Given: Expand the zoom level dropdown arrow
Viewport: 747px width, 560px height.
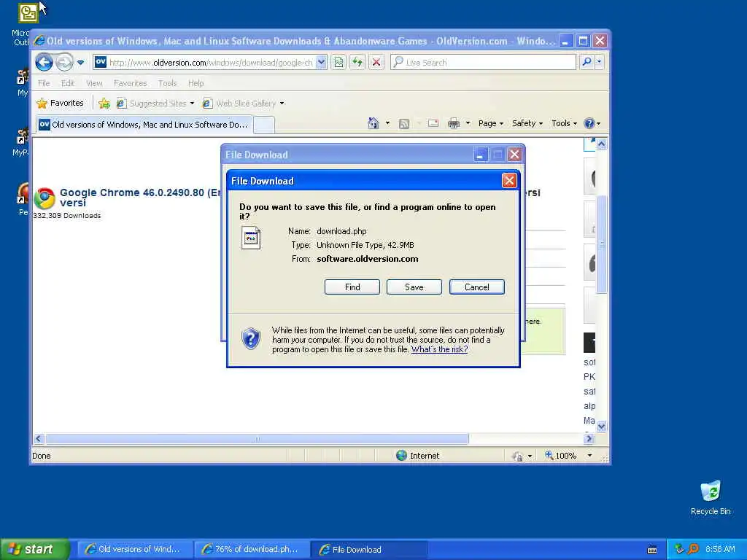Looking at the screenshot, I should point(589,456).
